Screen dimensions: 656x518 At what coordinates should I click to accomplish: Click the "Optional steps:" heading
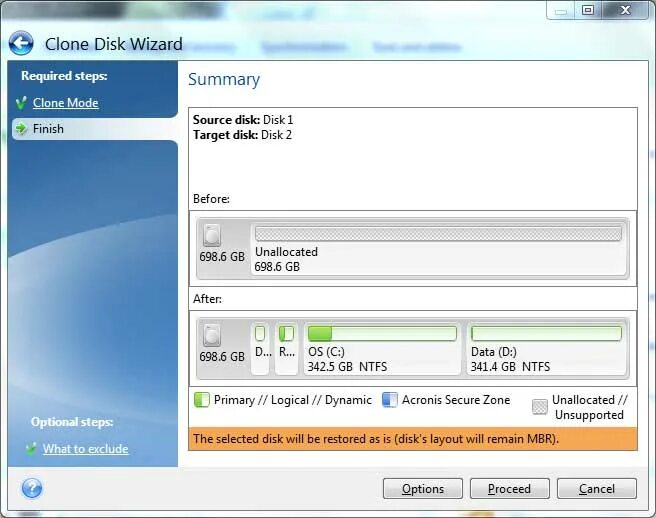72,422
